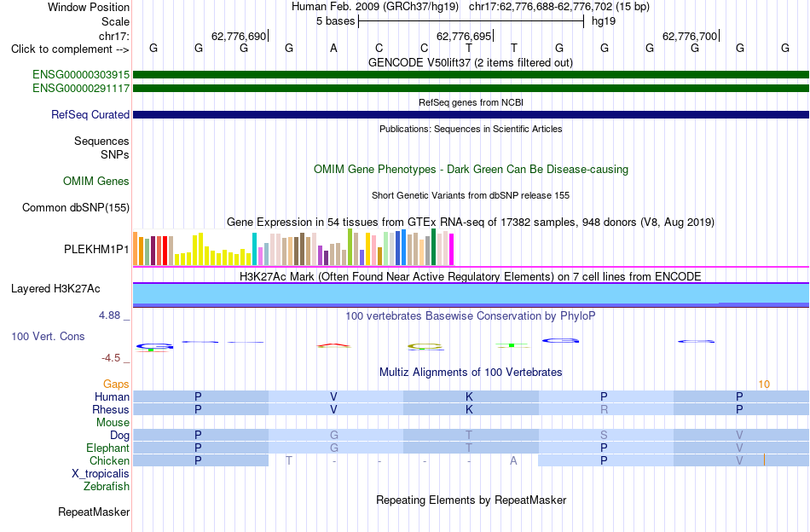Click the GENCODE V50lift37 track title

click(471, 62)
